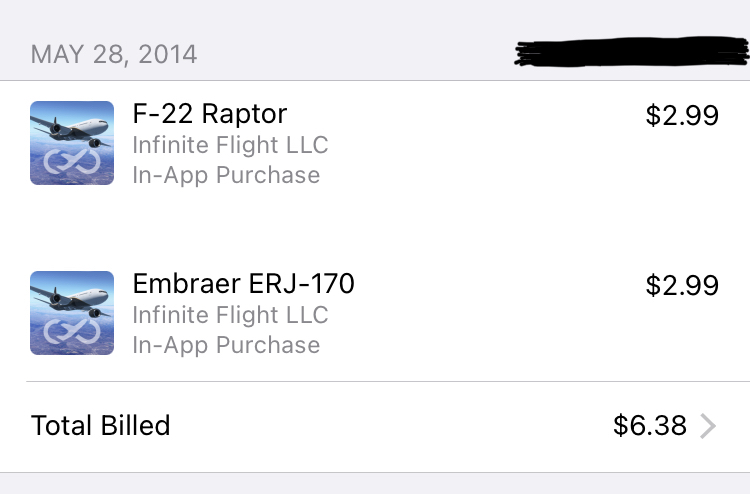Image resolution: width=750 pixels, height=494 pixels.
Task: Open the Embraer ERJ-170 purchase title
Action: [243, 285]
